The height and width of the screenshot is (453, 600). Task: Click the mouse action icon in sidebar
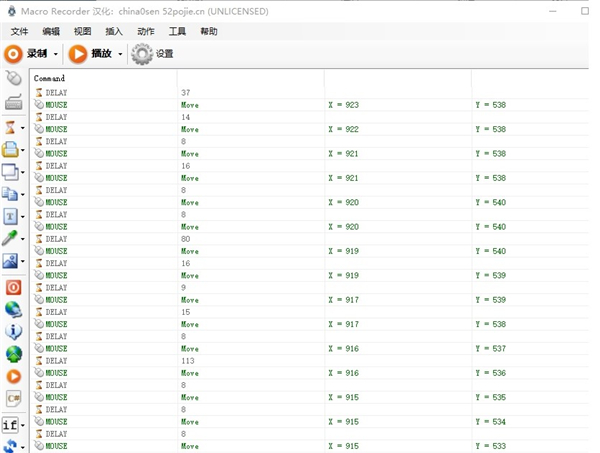pyautogui.click(x=13, y=79)
